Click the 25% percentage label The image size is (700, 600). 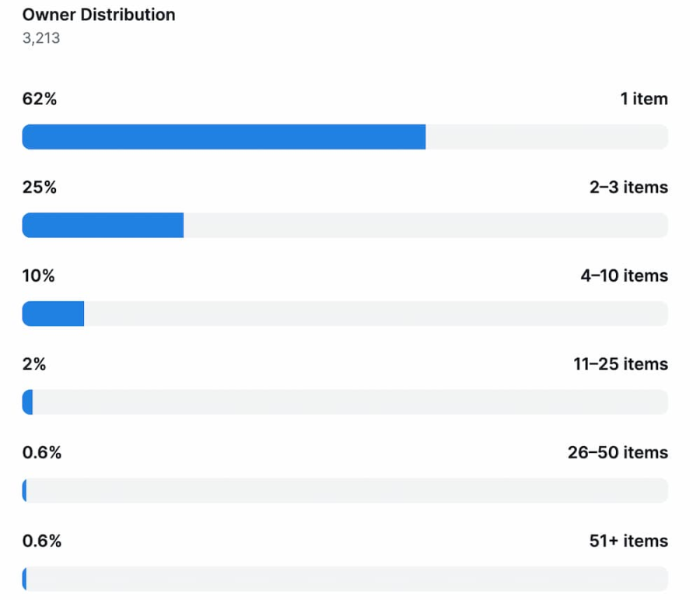pos(40,188)
